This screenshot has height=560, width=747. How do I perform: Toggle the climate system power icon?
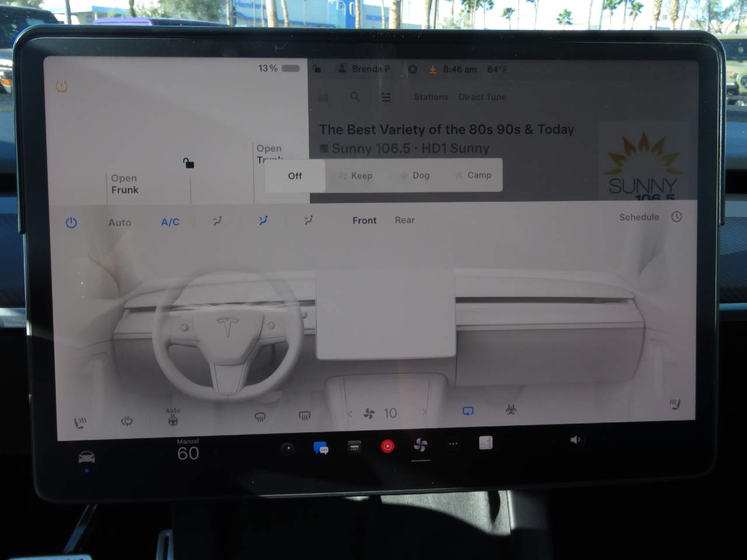71,222
